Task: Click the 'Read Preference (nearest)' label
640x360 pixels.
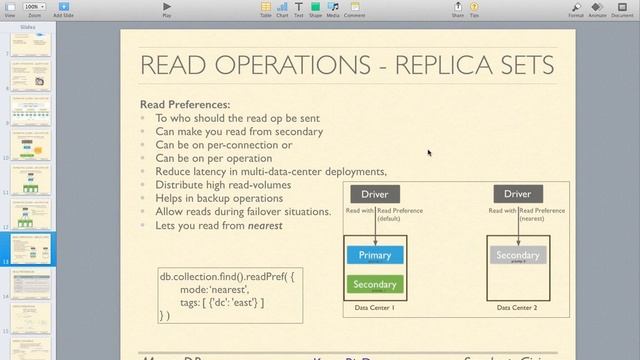Action: tap(542, 215)
